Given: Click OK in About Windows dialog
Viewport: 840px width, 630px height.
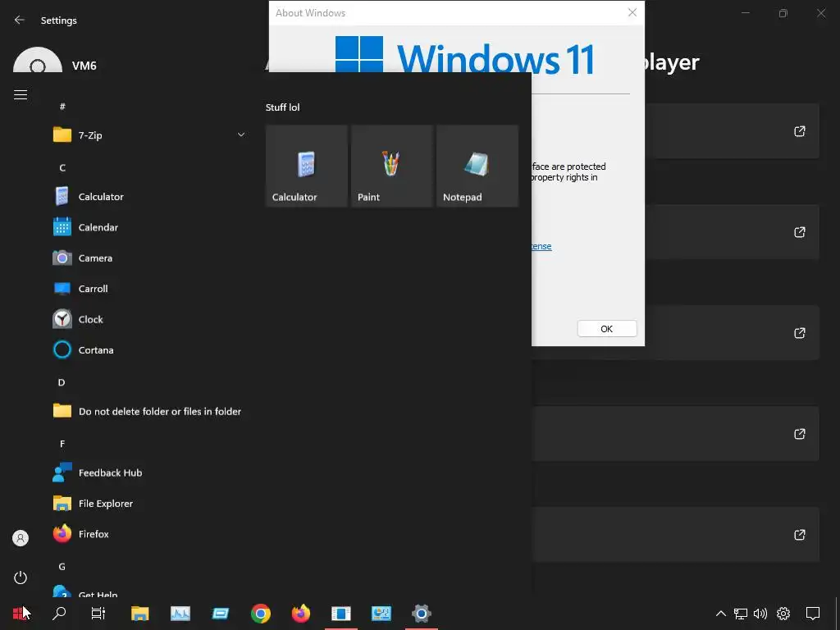Looking at the screenshot, I should 607,329.
